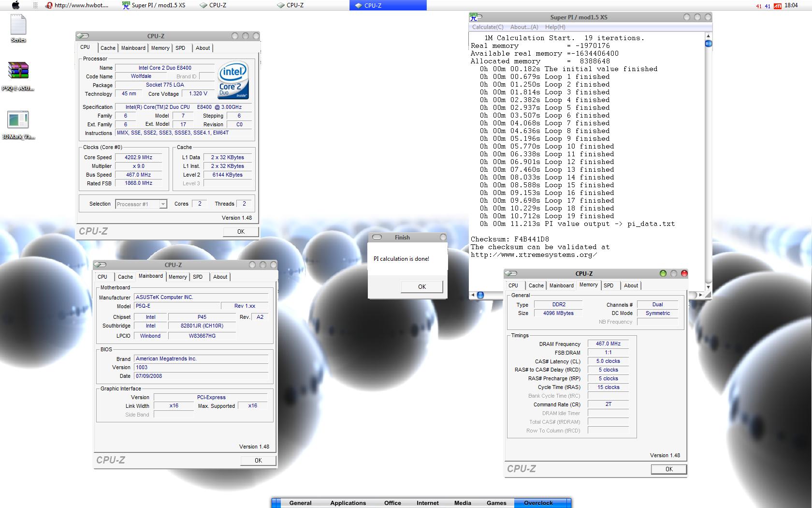The width and height of the screenshot is (812, 508).
Task: Click the xtremesystems.org URL text
Action: click(534, 254)
